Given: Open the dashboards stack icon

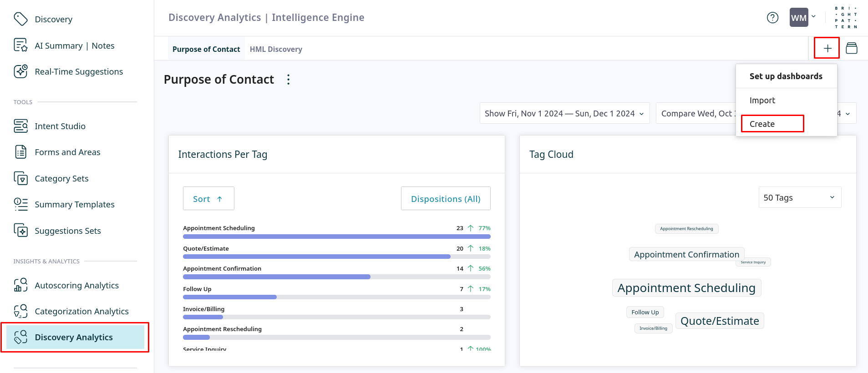Looking at the screenshot, I should click(851, 48).
